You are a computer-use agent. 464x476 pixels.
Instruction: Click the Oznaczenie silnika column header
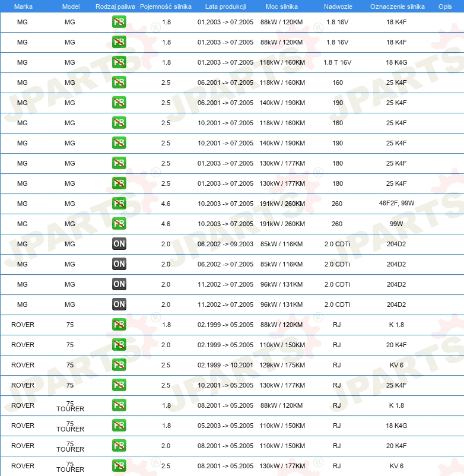point(397,7)
